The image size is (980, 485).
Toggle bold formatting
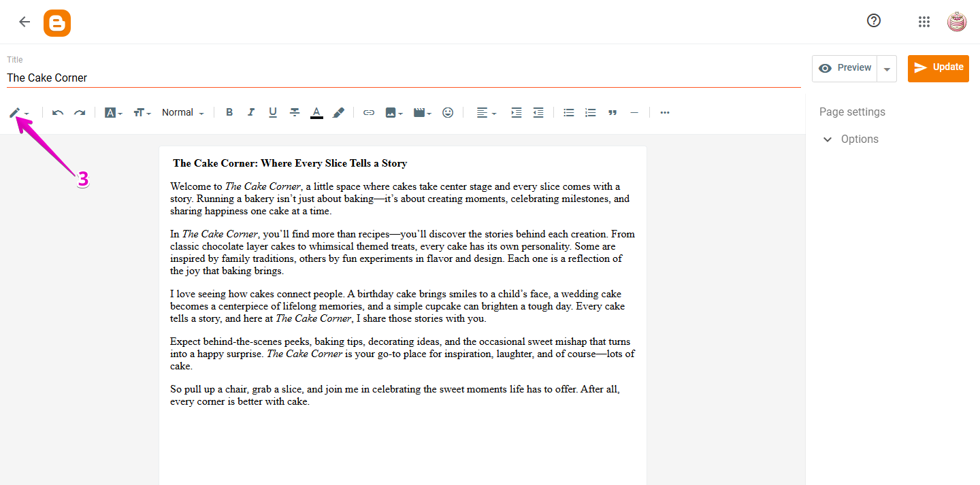[x=229, y=112]
